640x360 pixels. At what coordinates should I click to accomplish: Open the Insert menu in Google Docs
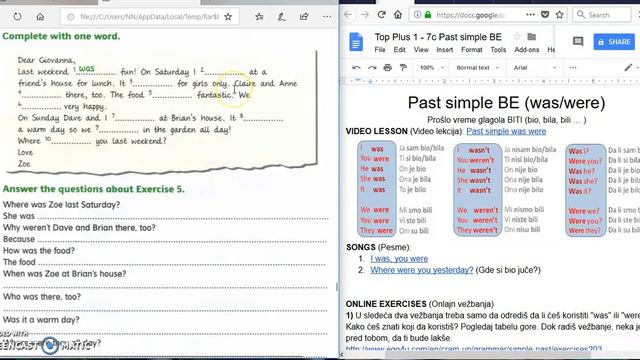tap(444, 50)
